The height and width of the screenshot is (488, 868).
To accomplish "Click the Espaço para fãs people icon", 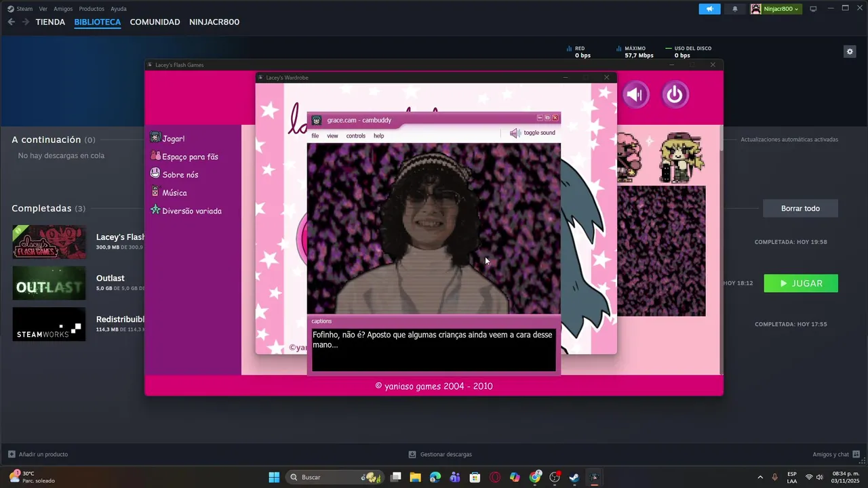I will click(155, 156).
